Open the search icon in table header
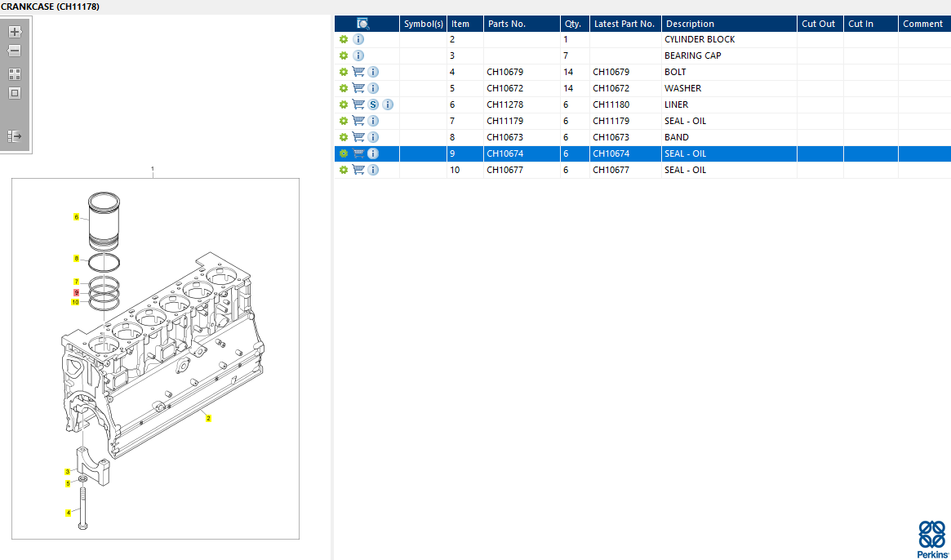 pos(363,24)
